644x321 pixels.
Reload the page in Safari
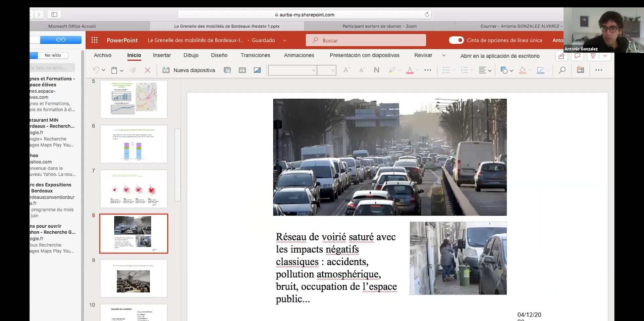(427, 14)
